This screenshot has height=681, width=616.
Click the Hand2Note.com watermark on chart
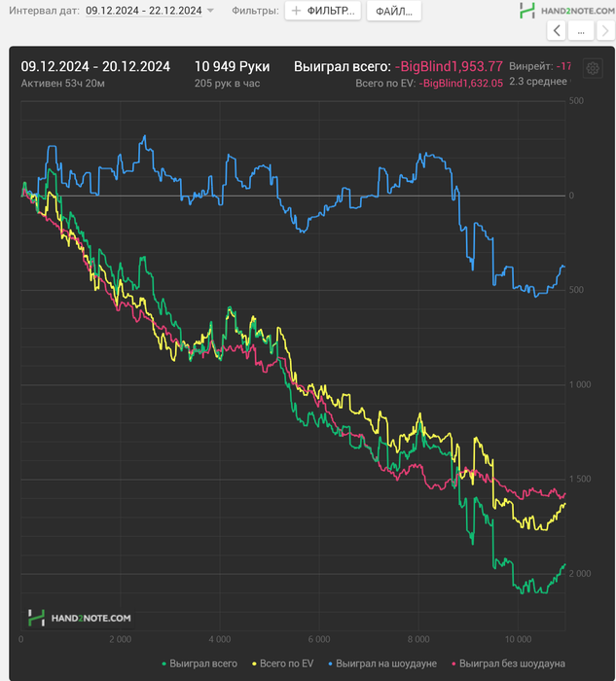pos(79,618)
